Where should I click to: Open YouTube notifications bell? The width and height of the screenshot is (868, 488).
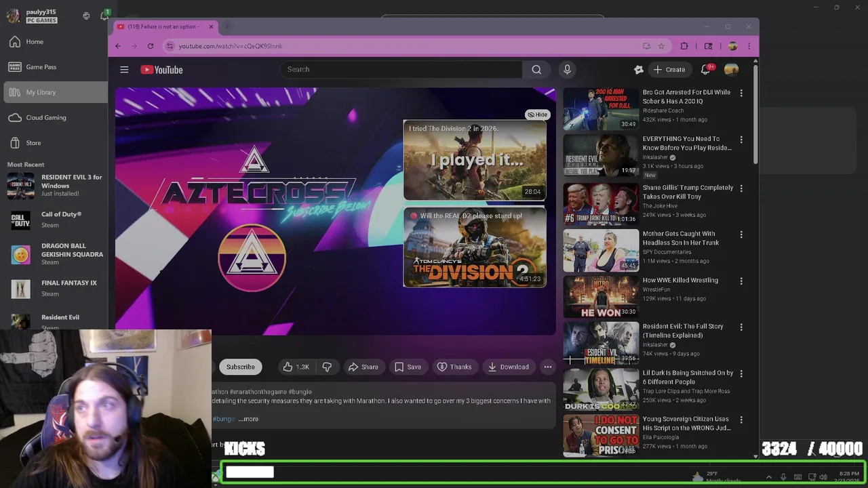(x=705, y=69)
